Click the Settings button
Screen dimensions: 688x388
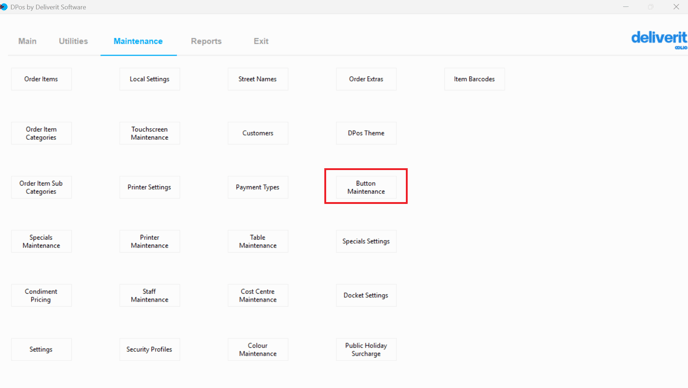(x=41, y=349)
